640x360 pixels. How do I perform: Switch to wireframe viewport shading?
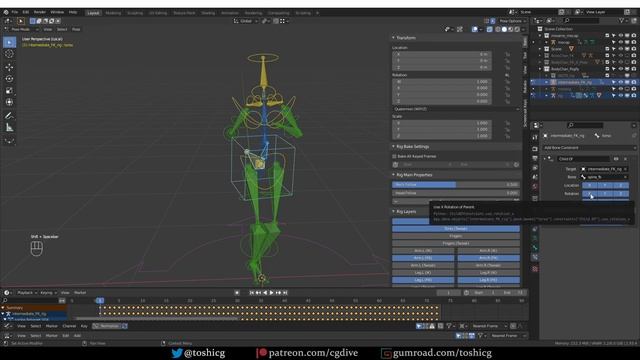coord(498,29)
